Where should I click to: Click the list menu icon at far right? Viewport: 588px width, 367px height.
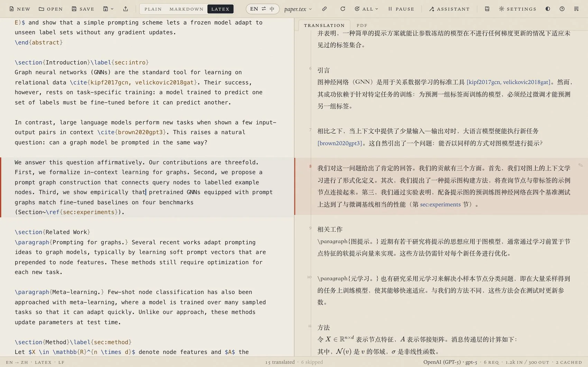(x=576, y=9)
